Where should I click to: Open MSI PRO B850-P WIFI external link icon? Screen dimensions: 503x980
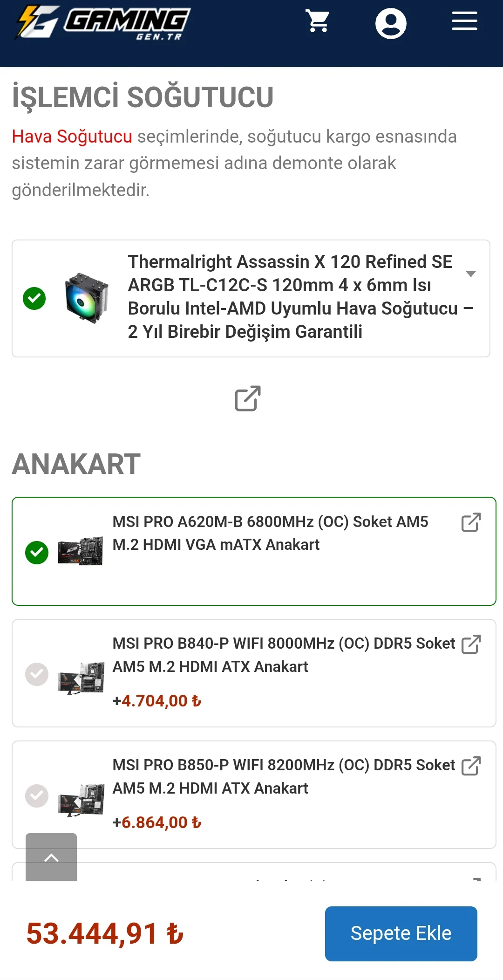click(x=471, y=766)
